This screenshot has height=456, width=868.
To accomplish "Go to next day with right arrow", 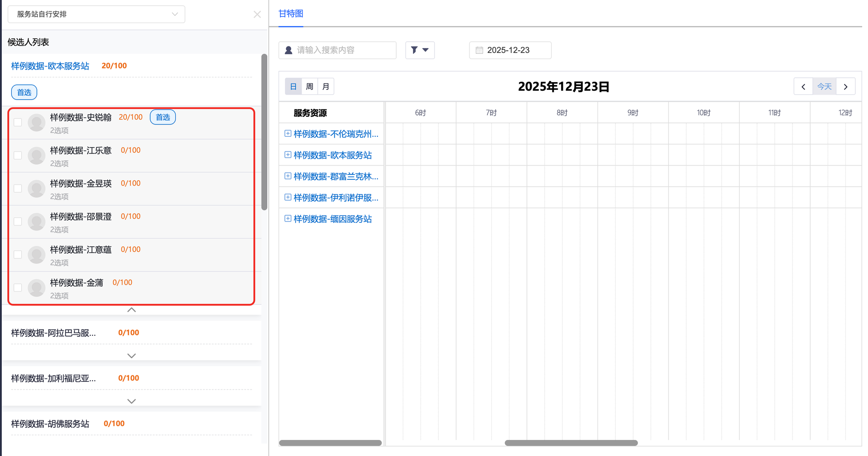I will coord(845,87).
